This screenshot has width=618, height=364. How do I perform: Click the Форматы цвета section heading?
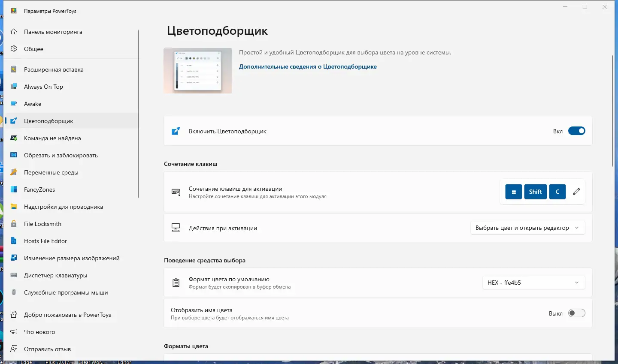coord(186,346)
